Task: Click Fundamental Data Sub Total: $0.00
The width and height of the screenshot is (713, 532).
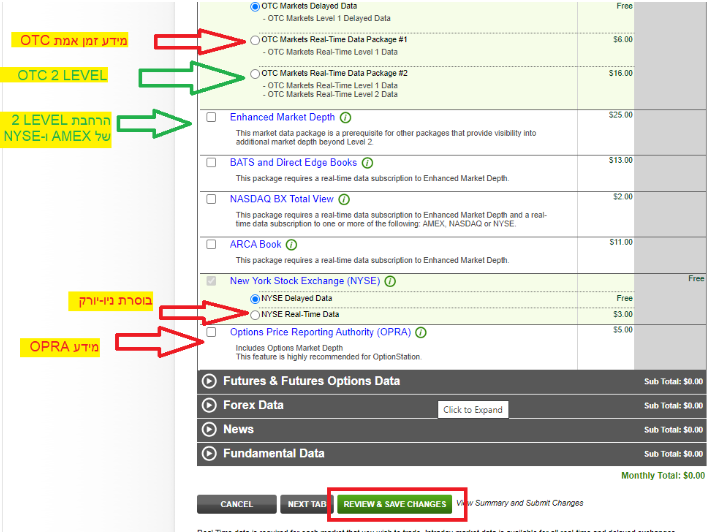Action: click(x=673, y=454)
